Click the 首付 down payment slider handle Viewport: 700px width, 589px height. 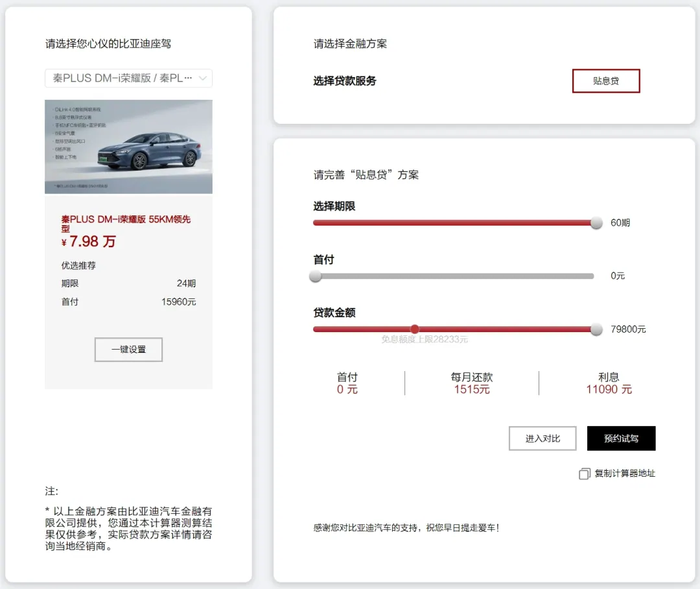(316, 276)
